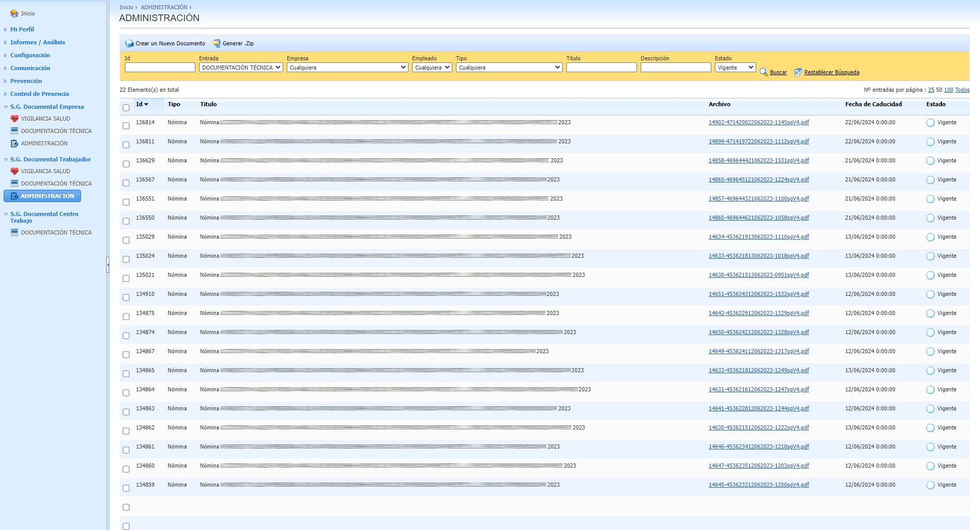Click ADMINISTRACIÓN clipboard icon under Documental Empresa
This screenshot has height=530, width=980.
pos(14,143)
